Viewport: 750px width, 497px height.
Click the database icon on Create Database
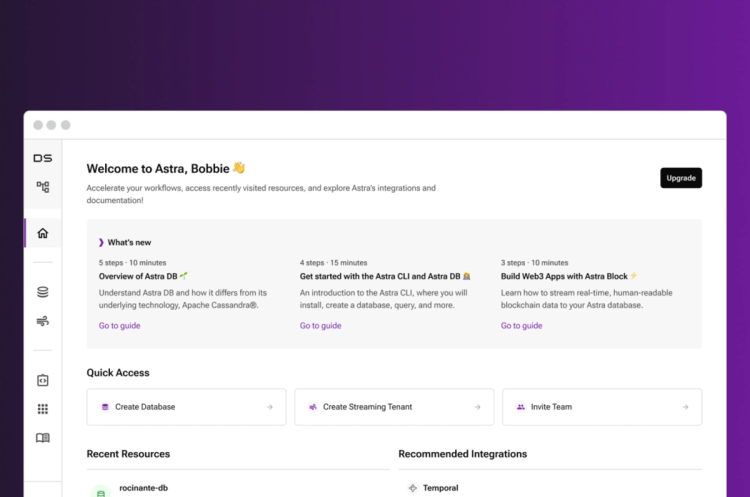105,407
